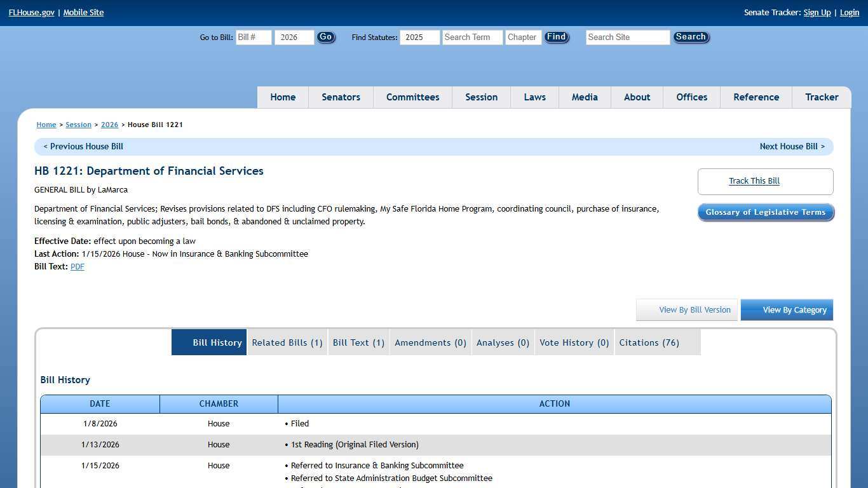Switch to View By Bill Version
Image resolution: width=868 pixels, height=488 pixels.
(x=687, y=310)
